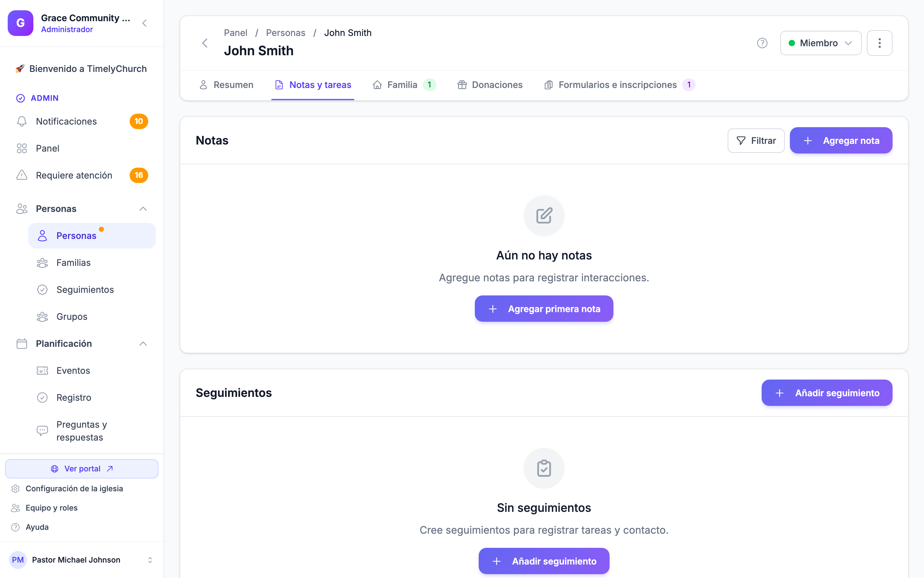This screenshot has width=924, height=578.
Task: Open Requiere atención in the sidebar
Action: coord(82,175)
